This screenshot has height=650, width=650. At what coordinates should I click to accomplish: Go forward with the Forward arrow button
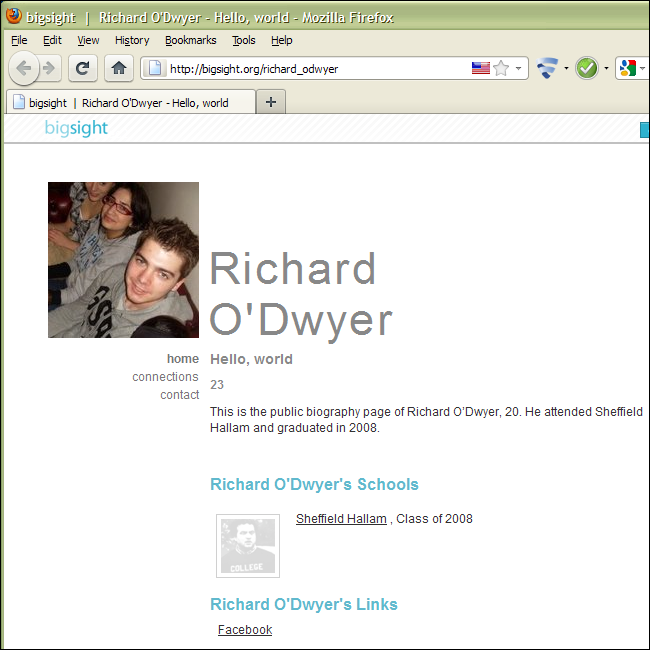(x=50, y=68)
